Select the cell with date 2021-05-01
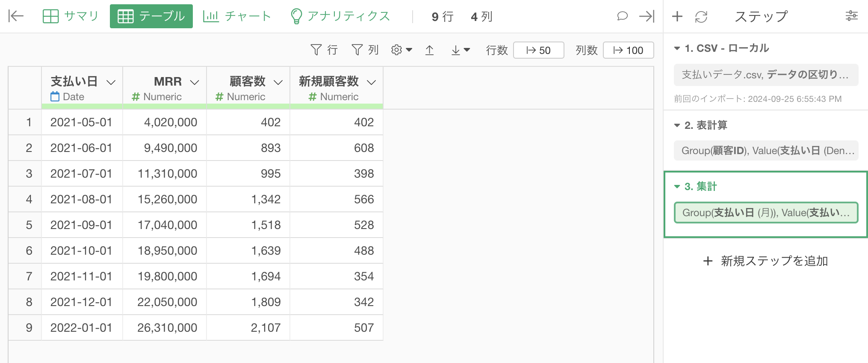The image size is (868, 363). [82, 122]
